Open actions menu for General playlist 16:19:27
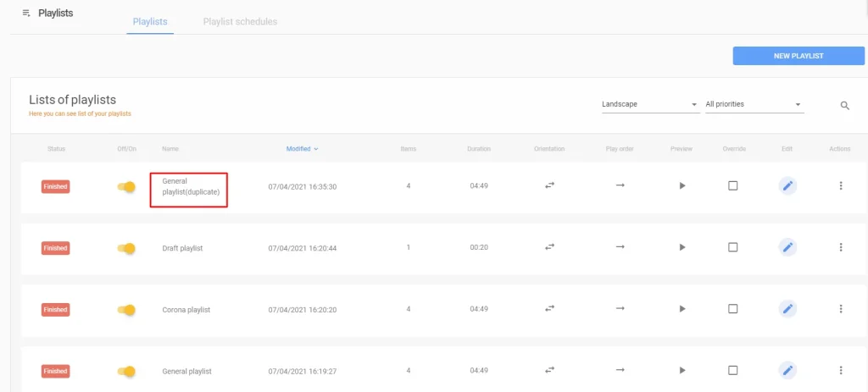Viewport: 868px width, 392px height. [840, 370]
